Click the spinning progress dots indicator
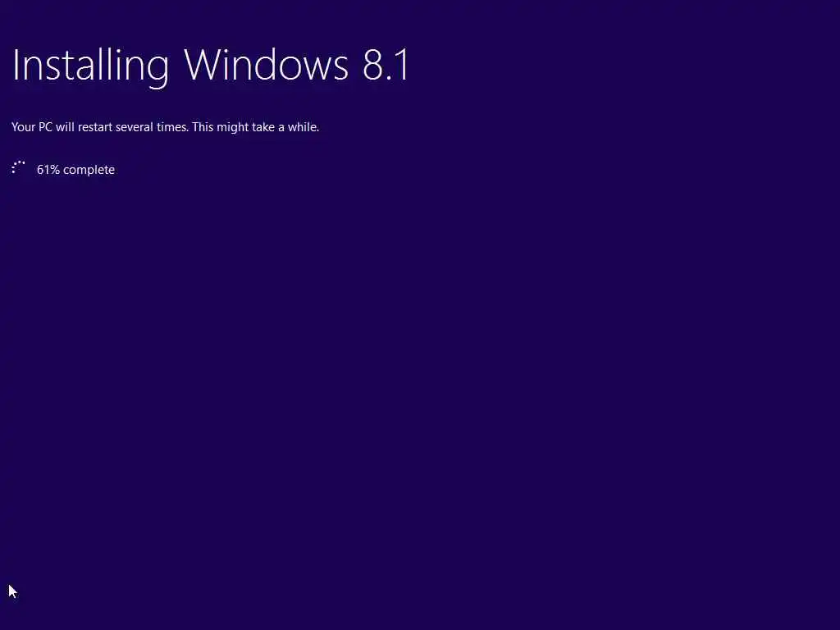The image size is (840, 630). (x=18, y=167)
